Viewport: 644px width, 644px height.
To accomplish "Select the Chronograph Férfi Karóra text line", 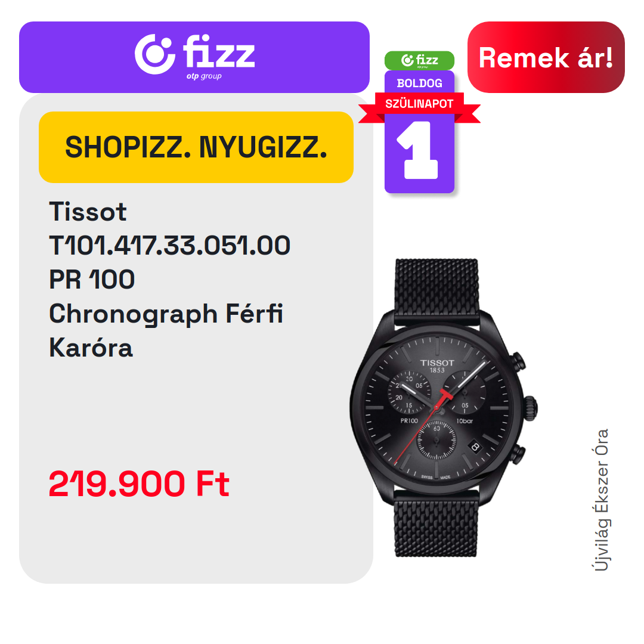I will coord(166,330).
